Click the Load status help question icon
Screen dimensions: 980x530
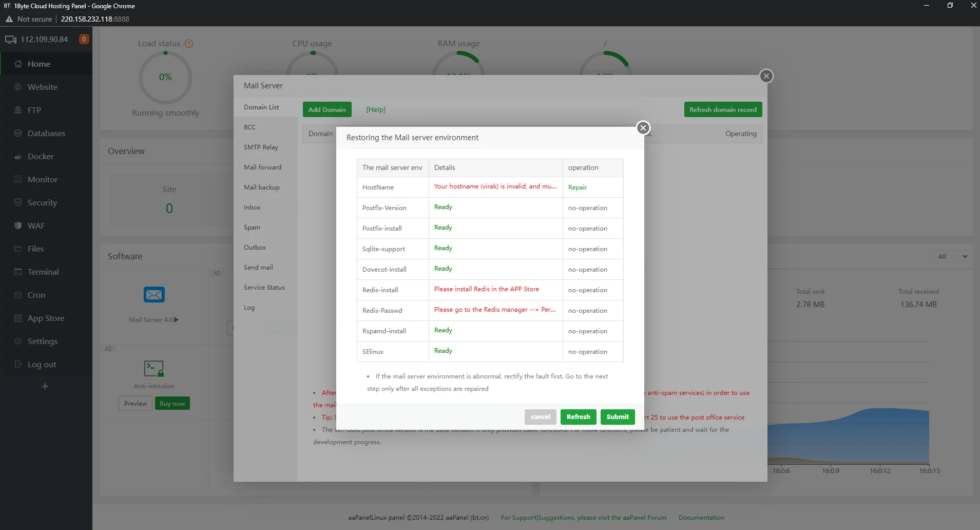(189, 44)
